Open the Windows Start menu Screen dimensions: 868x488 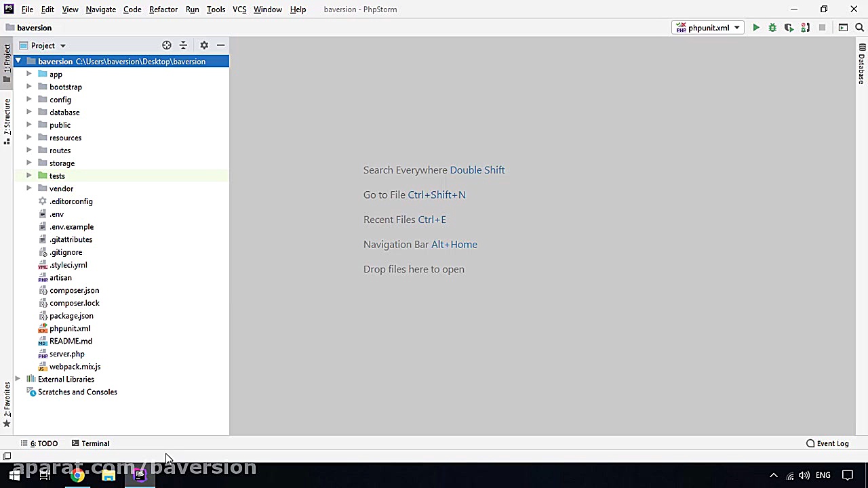14,476
